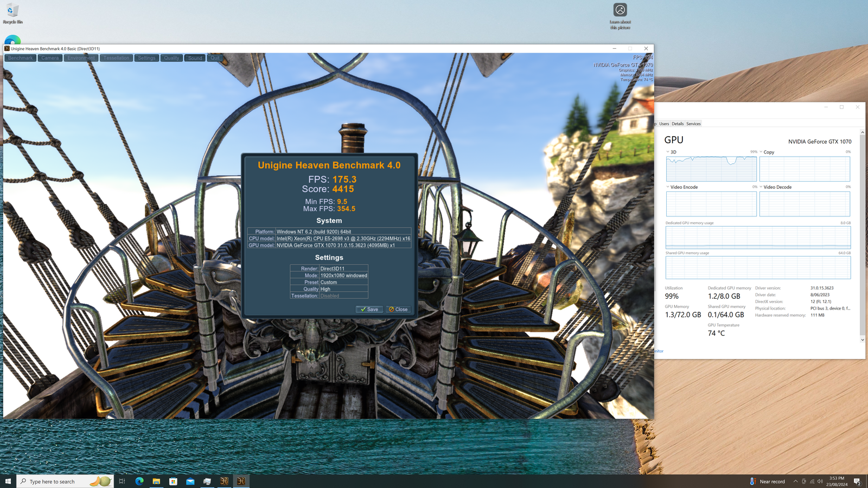Click the Score 4415 text
The height and width of the screenshot is (488, 868).
click(x=328, y=189)
